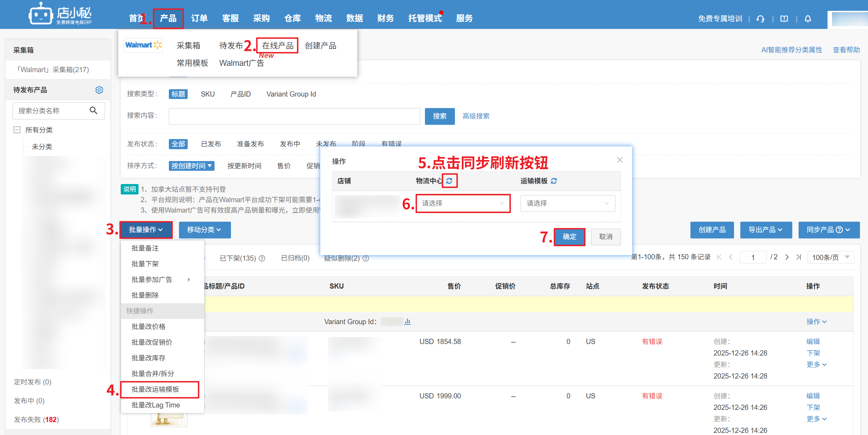Select 已发布 publish status filter
Viewport: 868px width, 435px height.
coord(211,144)
